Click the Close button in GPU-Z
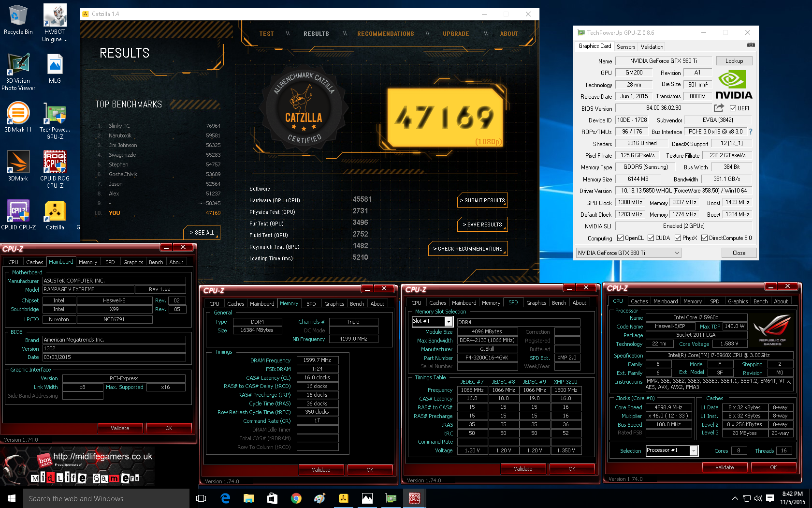 [739, 253]
